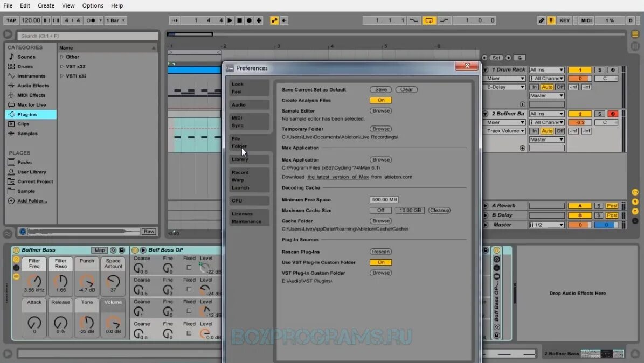Open Packs in Places
The image size is (644, 363).
[25, 162]
